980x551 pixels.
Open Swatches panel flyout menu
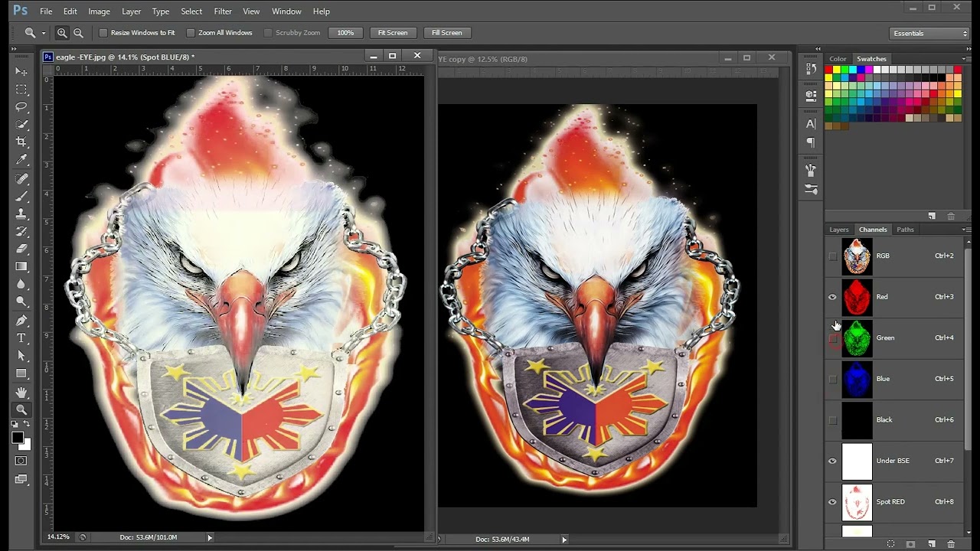pos(966,59)
